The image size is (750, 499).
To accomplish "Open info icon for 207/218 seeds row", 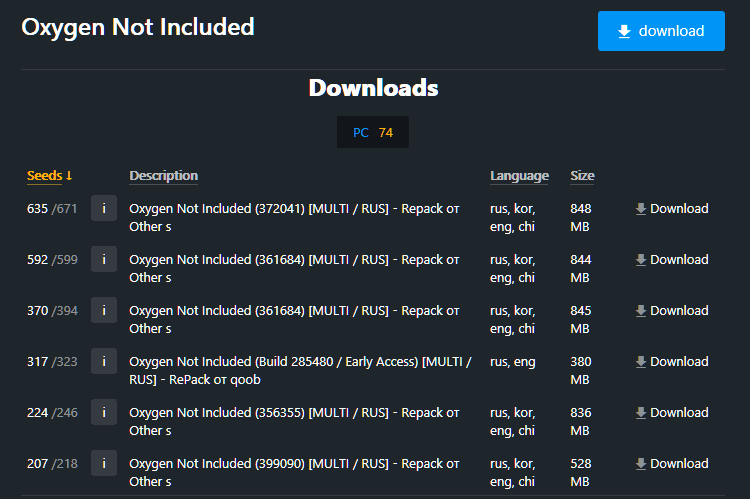I will coord(104,464).
